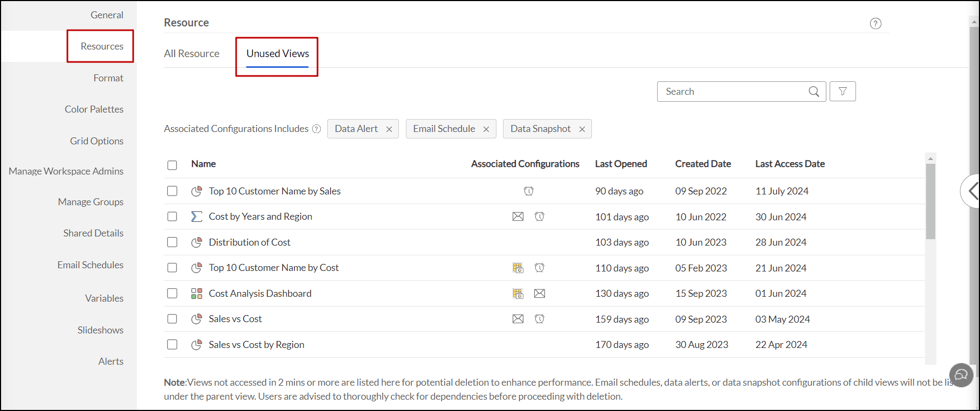Click into the Search field

(733, 92)
